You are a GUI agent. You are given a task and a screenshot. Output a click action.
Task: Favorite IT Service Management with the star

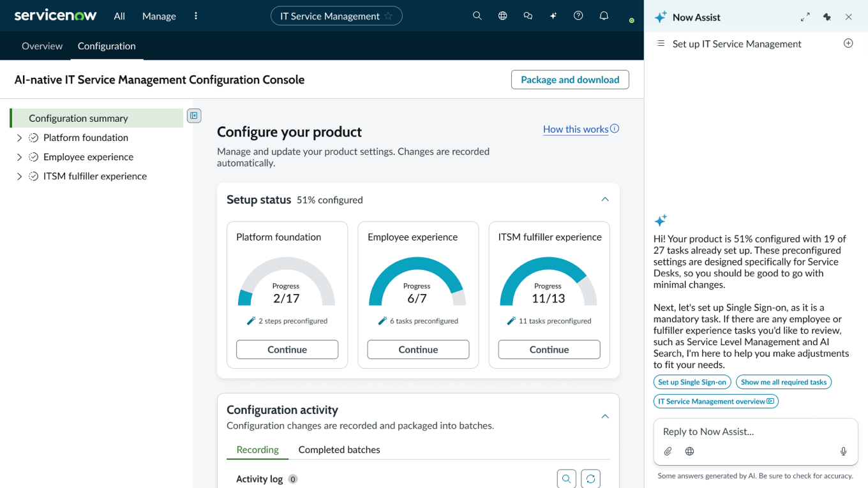tap(388, 16)
